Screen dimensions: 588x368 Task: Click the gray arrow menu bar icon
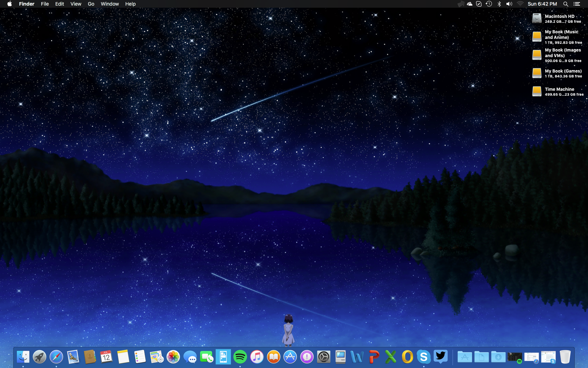461,4
